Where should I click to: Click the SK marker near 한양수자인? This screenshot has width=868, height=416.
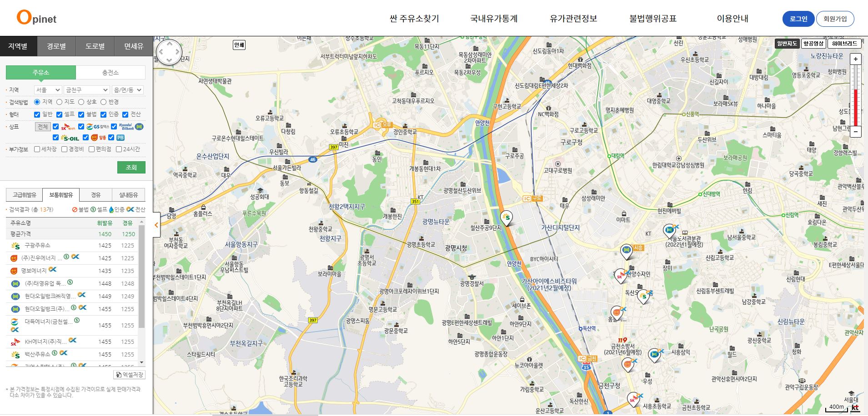tap(620, 276)
